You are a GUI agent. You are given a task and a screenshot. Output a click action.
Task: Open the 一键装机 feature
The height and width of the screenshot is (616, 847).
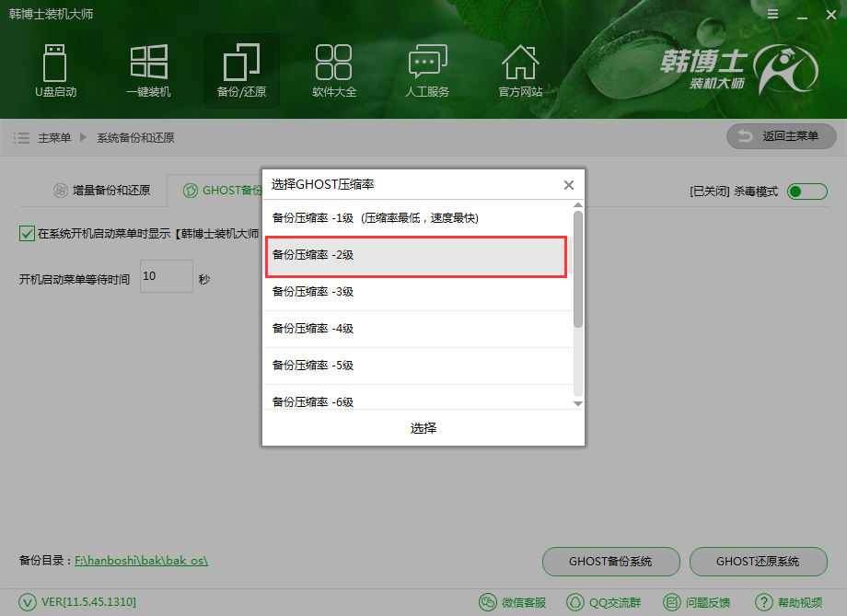point(148,70)
